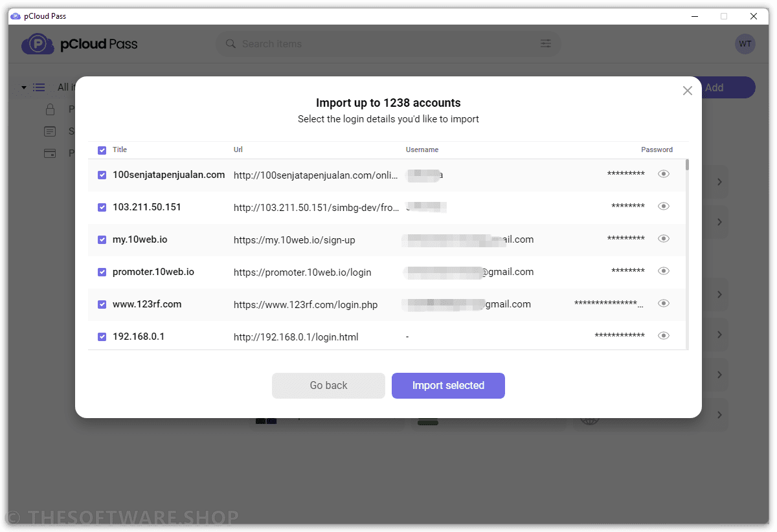Select the 103.211.50.151 title text

point(147,207)
